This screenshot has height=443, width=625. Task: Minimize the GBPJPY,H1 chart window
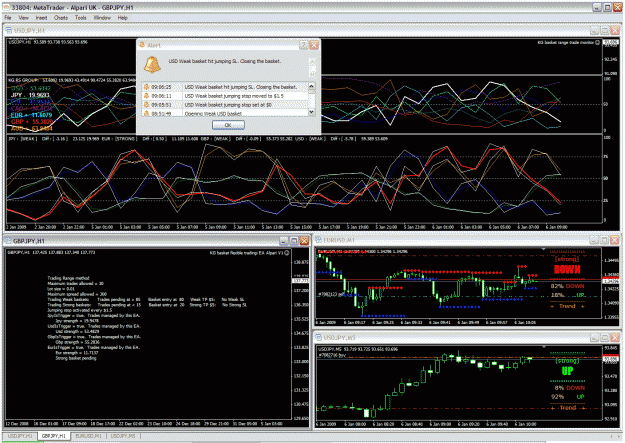click(283, 240)
